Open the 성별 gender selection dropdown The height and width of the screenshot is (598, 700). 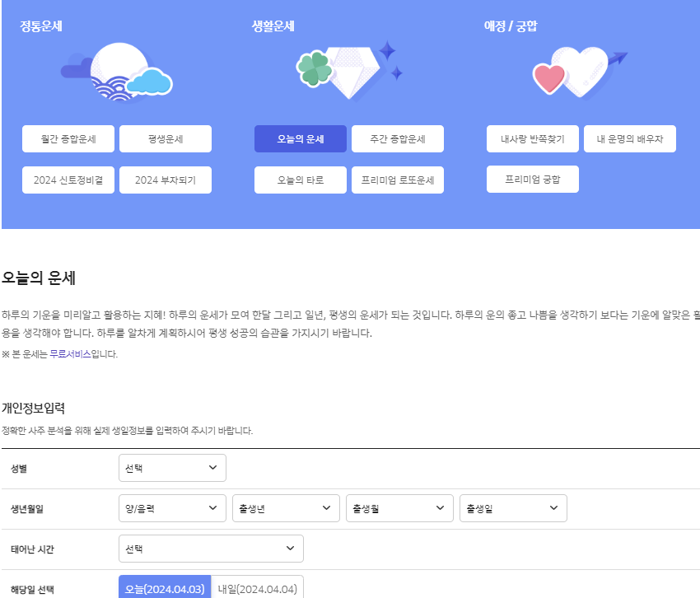pyautogui.click(x=172, y=467)
